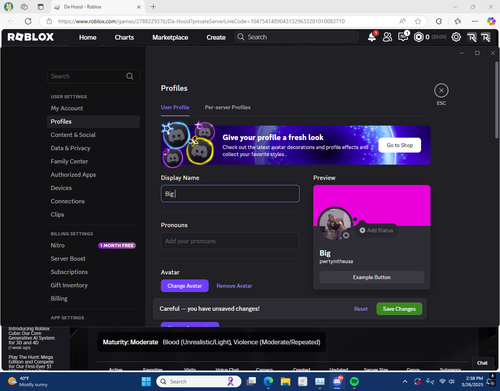Open the tab actions menu icon

tap(41, 6)
